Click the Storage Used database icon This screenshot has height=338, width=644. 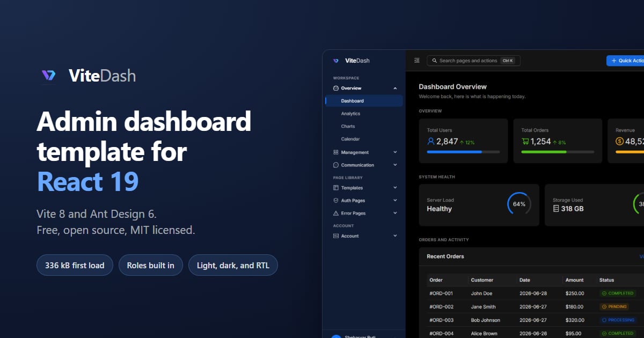(x=556, y=209)
